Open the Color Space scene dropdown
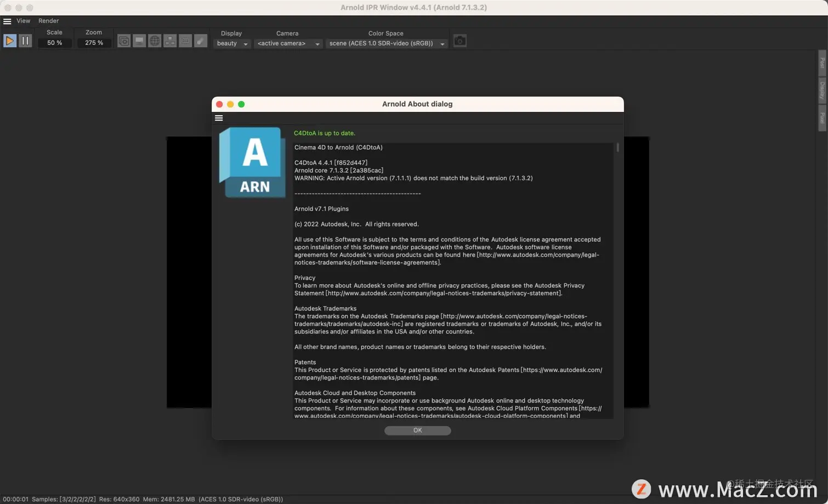The width and height of the screenshot is (828, 504). (387, 43)
